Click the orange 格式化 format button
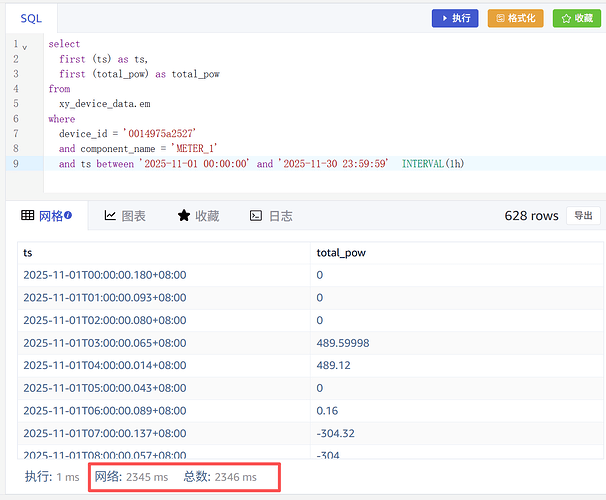 pos(515,18)
